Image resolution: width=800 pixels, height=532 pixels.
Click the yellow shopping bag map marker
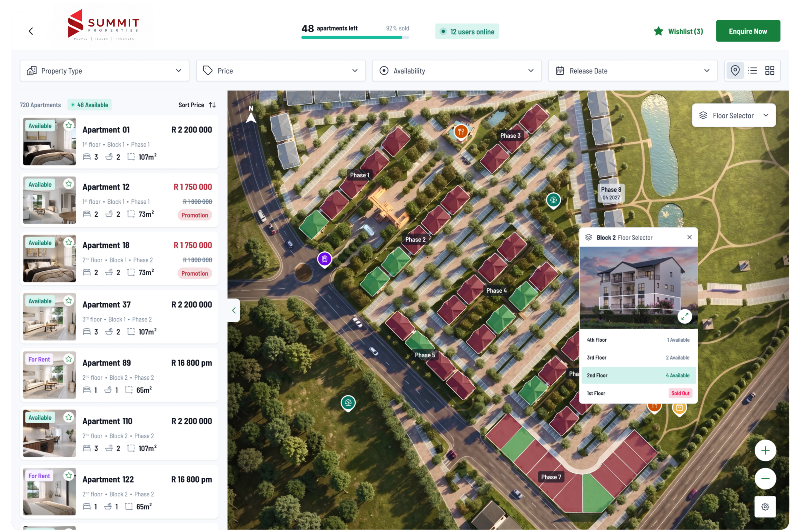(x=679, y=408)
